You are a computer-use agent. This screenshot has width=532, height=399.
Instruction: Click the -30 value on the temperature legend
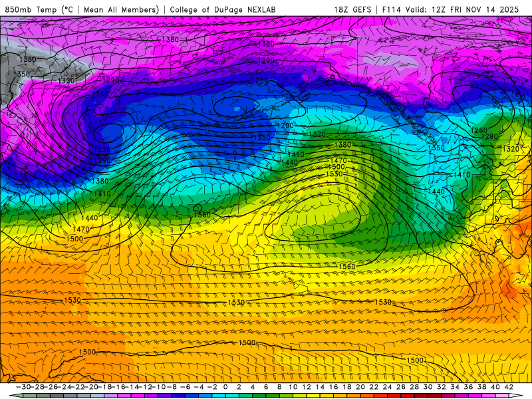pyautogui.click(x=23, y=387)
